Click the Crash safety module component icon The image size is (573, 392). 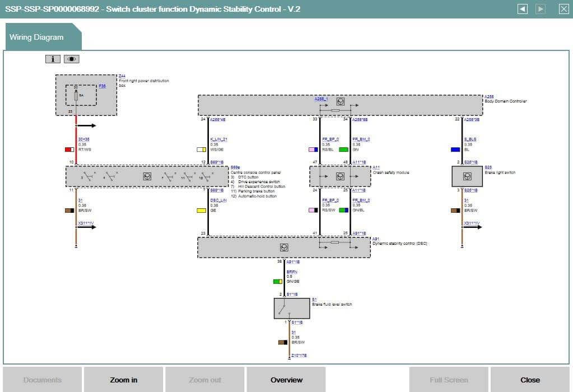click(340, 176)
